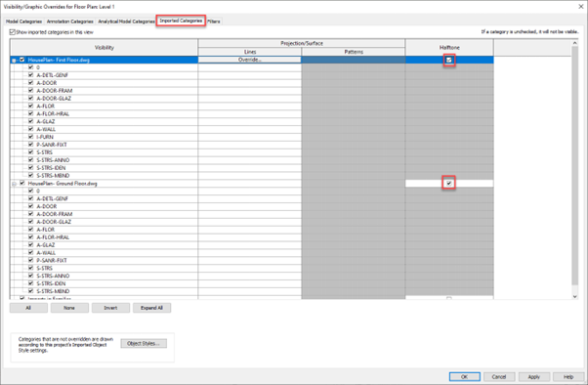Select I-FURN layer row text
The image size is (588, 385).
[45, 137]
